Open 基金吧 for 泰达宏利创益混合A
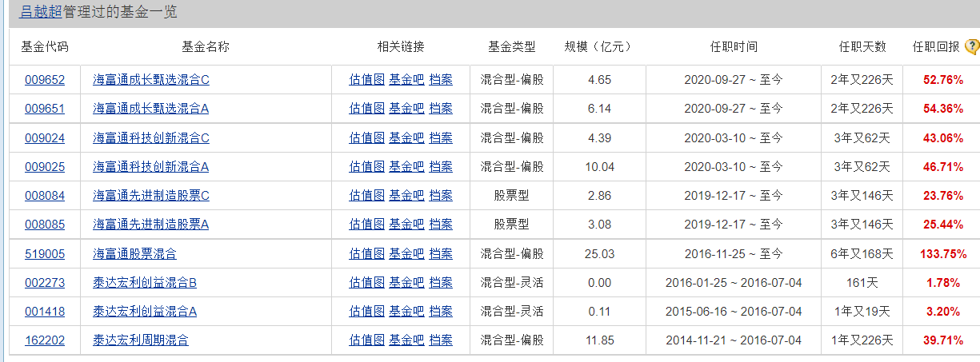 (406, 312)
